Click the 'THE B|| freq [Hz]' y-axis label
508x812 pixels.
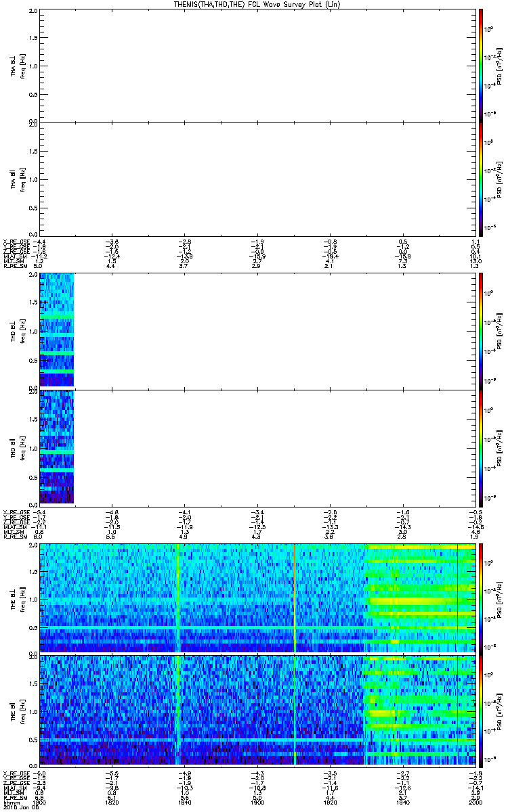18,710
